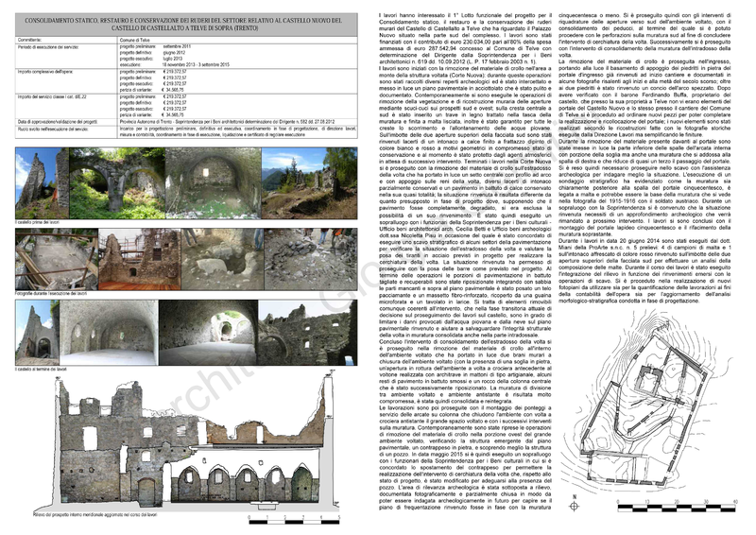Click the caption "Rilievo del prospetto interno meridionale"

point(95,515)
